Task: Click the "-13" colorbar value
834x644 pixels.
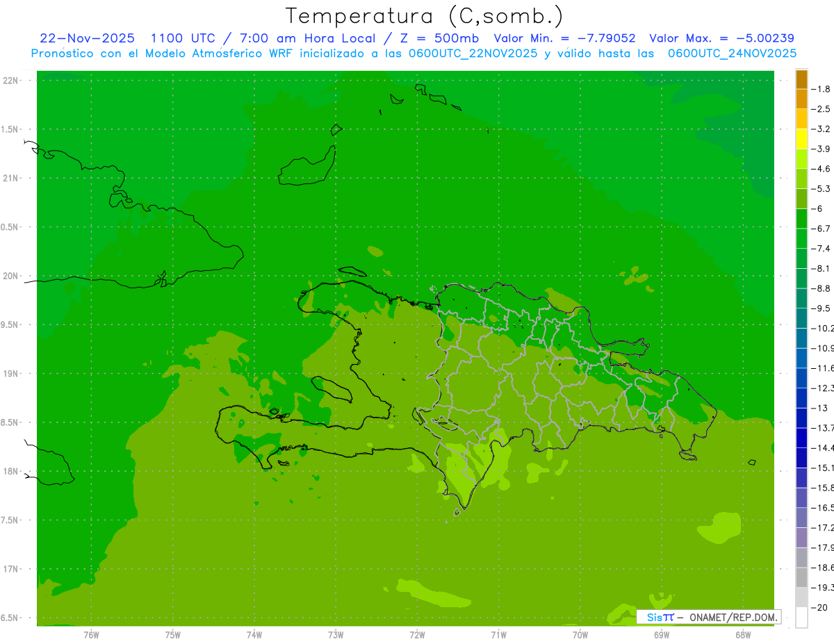Action: tap(819, 408)
